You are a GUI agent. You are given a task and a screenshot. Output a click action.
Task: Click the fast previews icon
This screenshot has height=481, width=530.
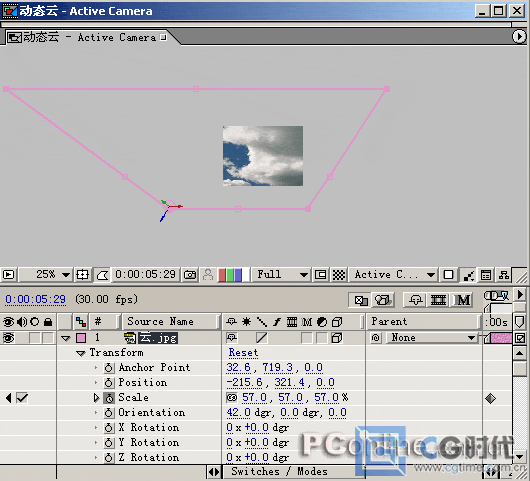pos(468,275)
